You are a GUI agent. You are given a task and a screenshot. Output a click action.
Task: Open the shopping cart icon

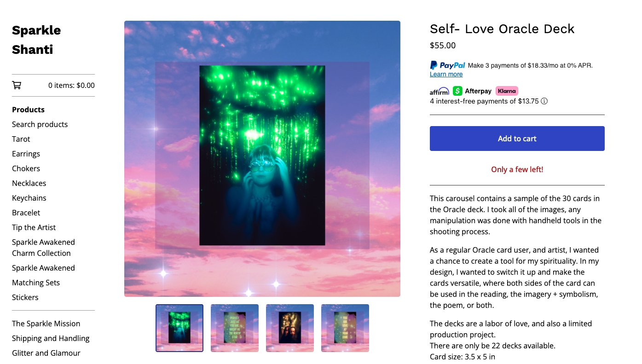pos(17,85)
